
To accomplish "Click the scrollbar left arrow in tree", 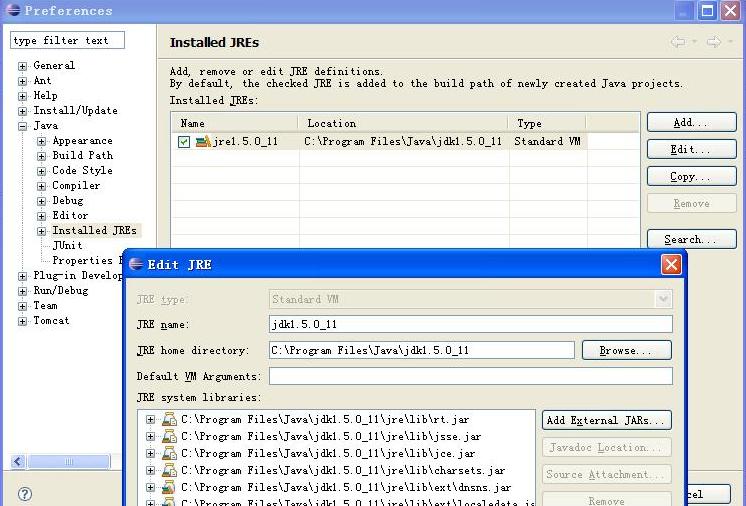I will [19, 461].
